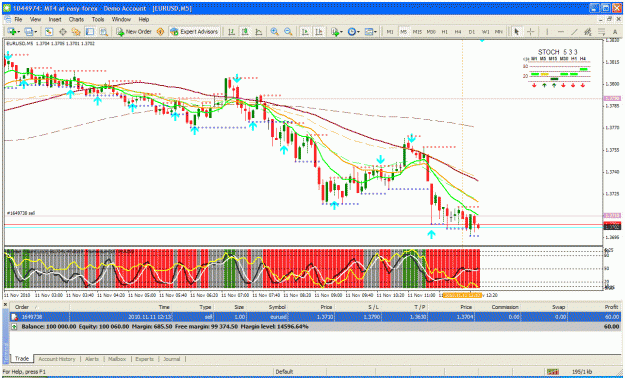Toggle the Navigator window icon

click(x=76, y=32)
